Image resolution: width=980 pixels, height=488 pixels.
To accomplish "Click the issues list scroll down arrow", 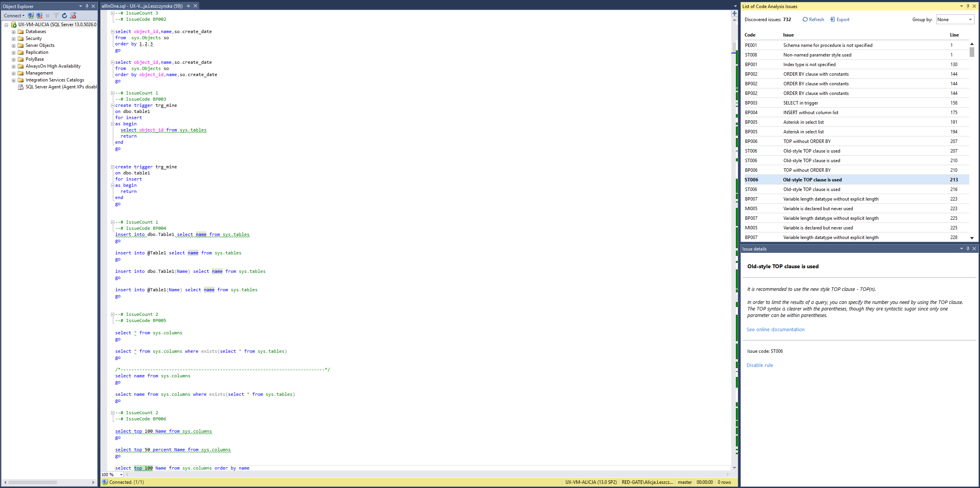I will pos(972,238).
